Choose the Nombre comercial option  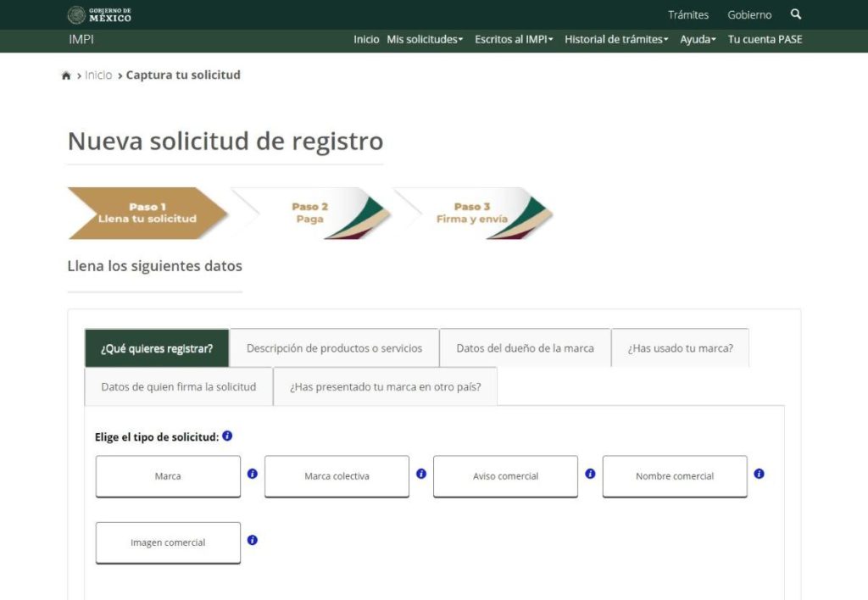[x=674, y=476]
